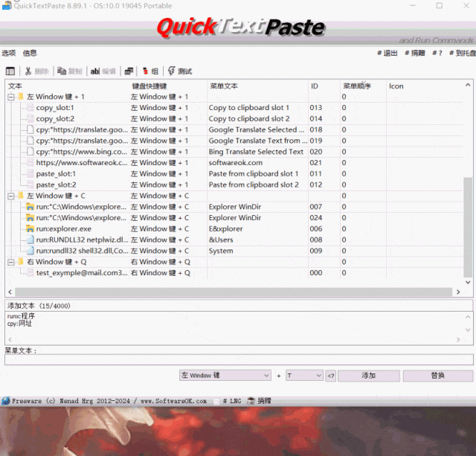Click the 'Google Translate Text from ...' cell
Viewport: 476px width, 456px height.
tap(258, 141)
